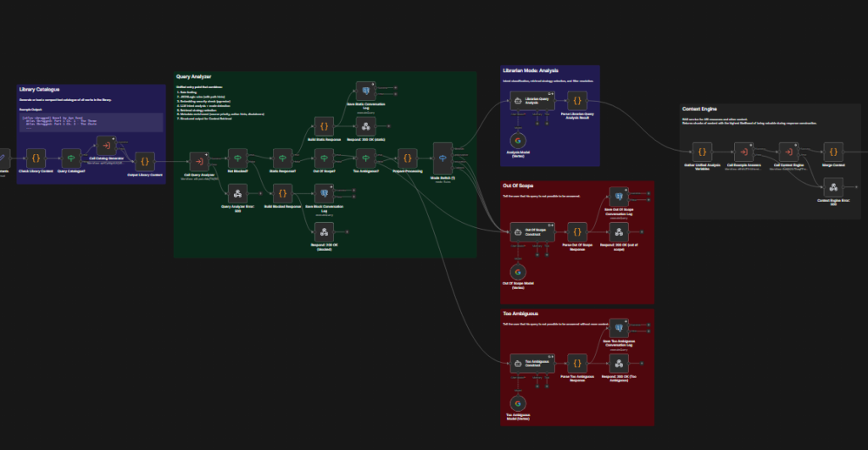Screen dimensions: 868x450
Task: Open the Call Context Engine node
Action: (x=788, y=153)
